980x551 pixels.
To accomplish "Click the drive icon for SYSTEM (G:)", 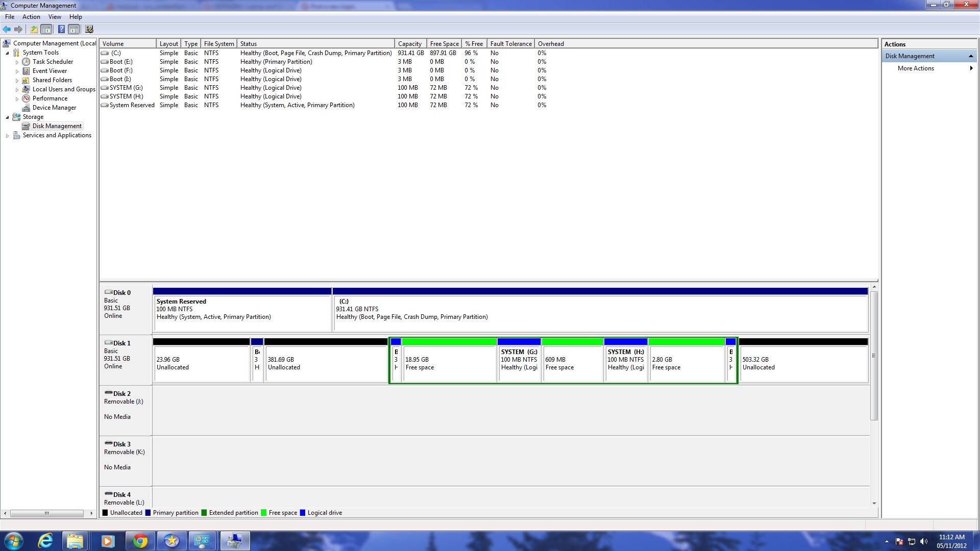I will tap(105, 88).
